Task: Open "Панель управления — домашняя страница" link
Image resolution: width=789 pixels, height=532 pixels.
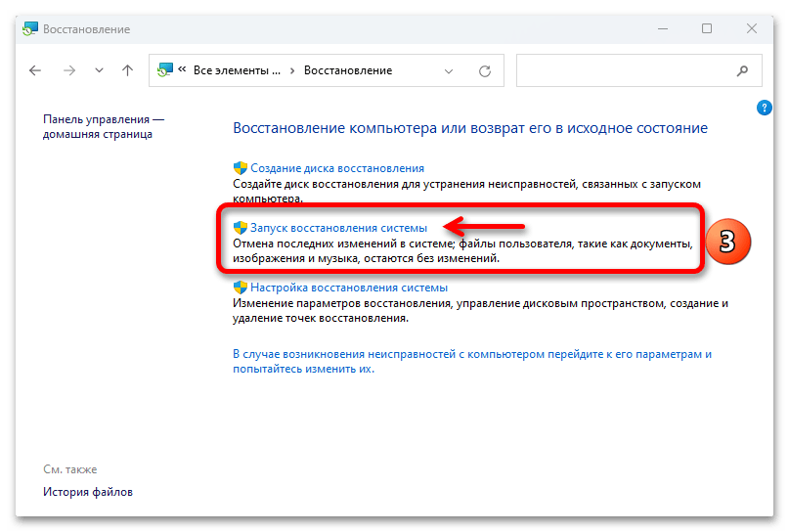Action: (104, 127)
